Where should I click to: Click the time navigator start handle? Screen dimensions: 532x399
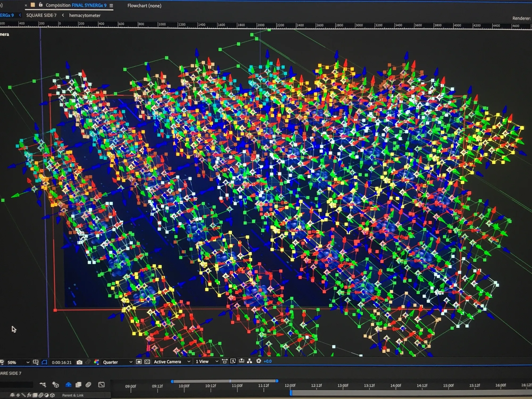tap(172, 381)
